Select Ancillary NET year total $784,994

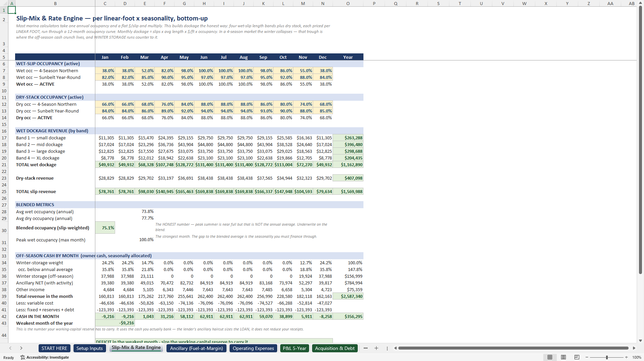click(348, 283)
